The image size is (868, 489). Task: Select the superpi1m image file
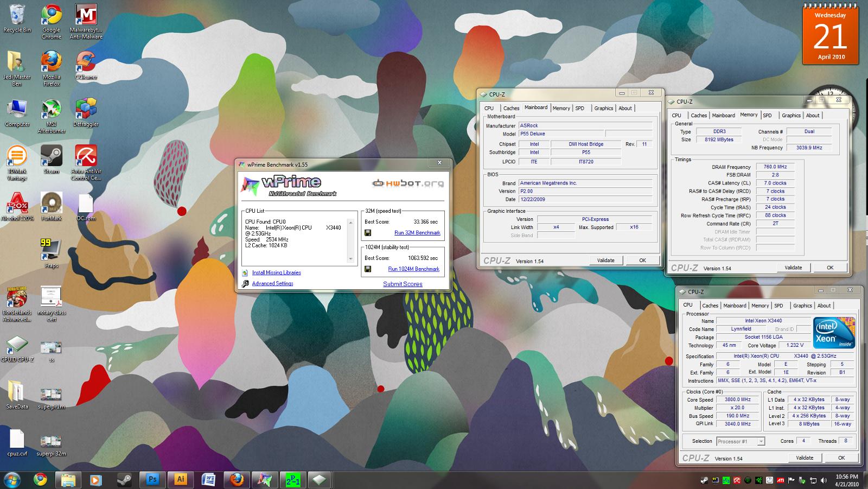[51, 398]
